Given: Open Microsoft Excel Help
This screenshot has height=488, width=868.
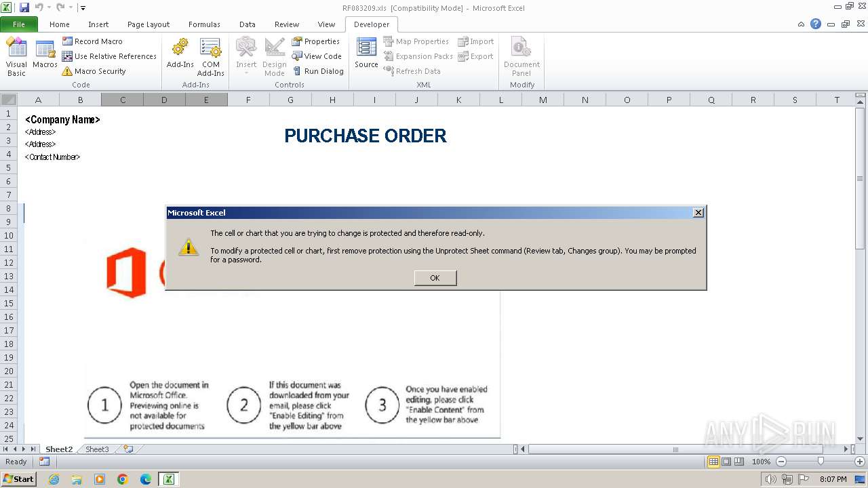Looking at the screenshot, I should [816, 24].
